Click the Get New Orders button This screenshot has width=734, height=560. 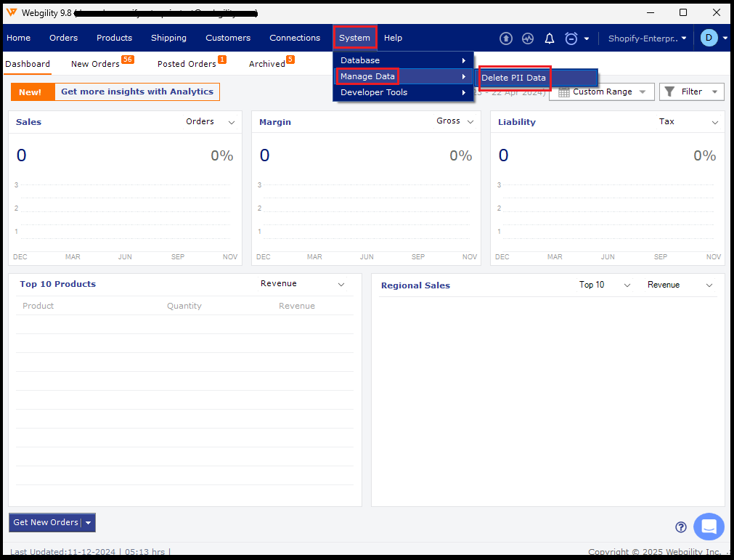pyautogui.click(x=46, y=522)
